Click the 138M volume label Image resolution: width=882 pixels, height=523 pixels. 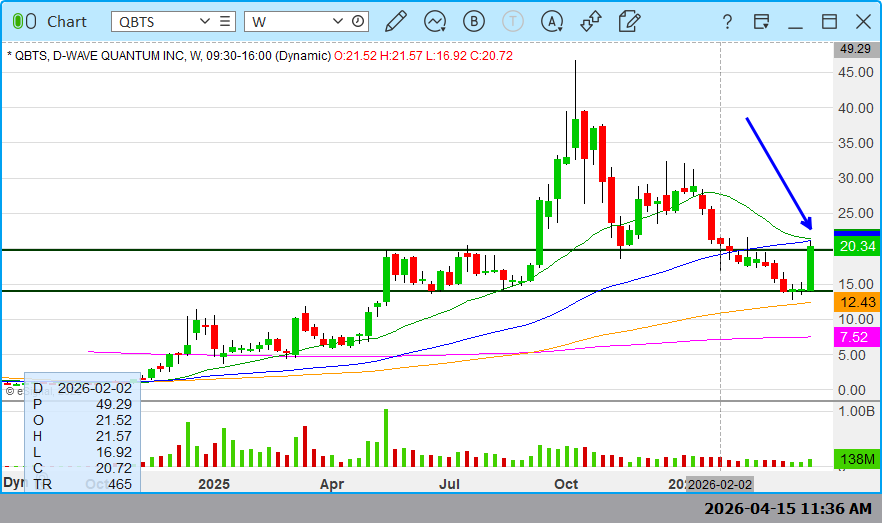pos(857,459)
